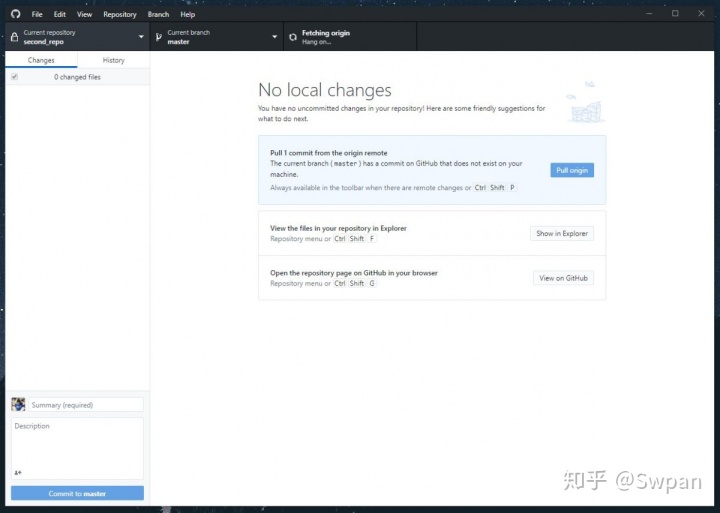This screenshot has width=720, height=513.
Task: Click the "0 changed files" label
Action: coord(77,77)
